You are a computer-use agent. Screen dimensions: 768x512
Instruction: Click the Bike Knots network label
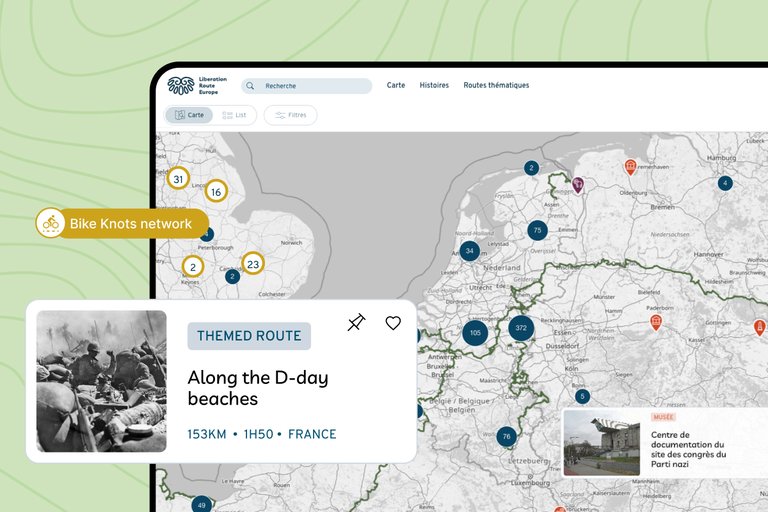point(131,224)
